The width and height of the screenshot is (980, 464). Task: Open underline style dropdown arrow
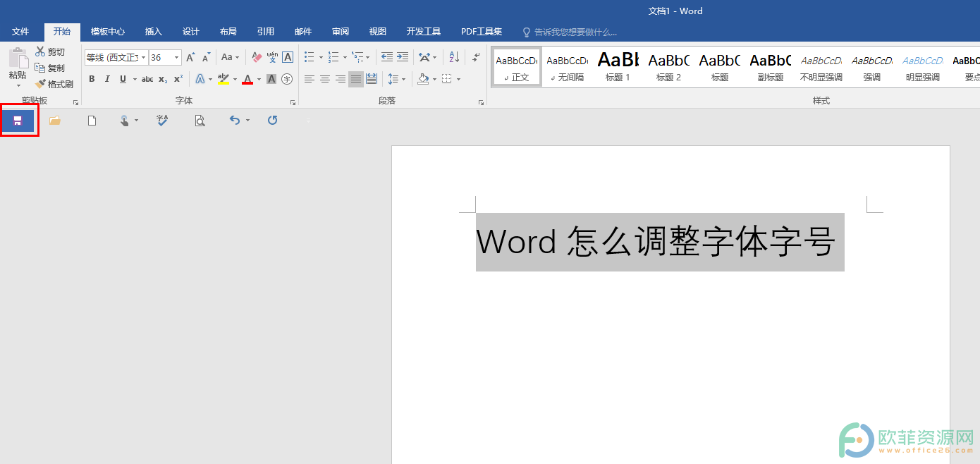coord(134,79)
